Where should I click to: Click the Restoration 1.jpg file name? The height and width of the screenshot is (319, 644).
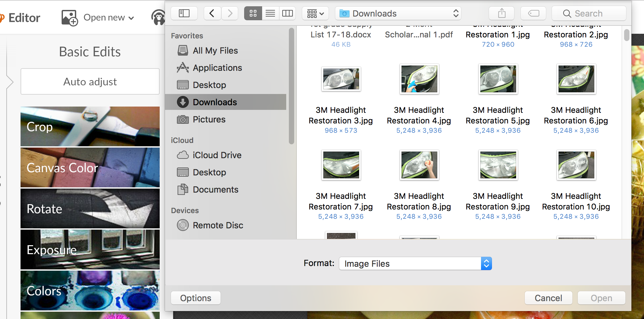pyautogui.click(x=498, y=34)
